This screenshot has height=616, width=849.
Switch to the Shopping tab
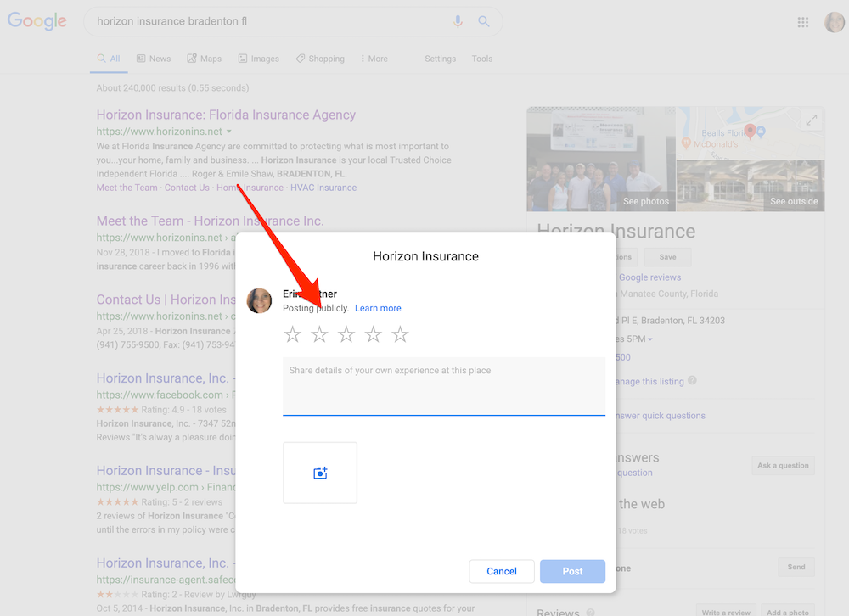tap(320, 59)
